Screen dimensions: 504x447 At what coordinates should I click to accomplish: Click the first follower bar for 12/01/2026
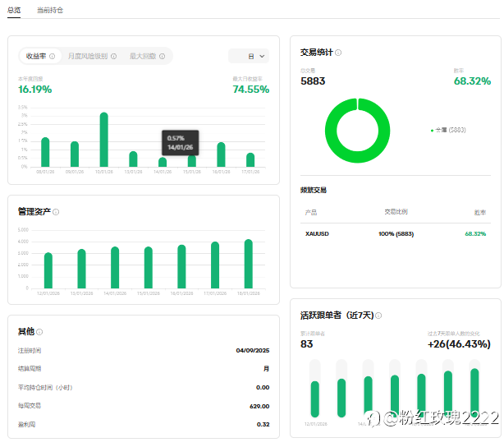(315, 399)
